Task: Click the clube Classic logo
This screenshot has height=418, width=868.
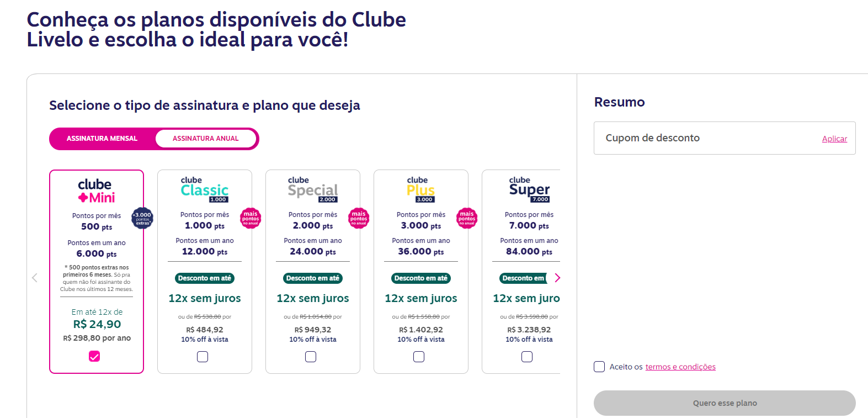Action: (x=205, y=189)
